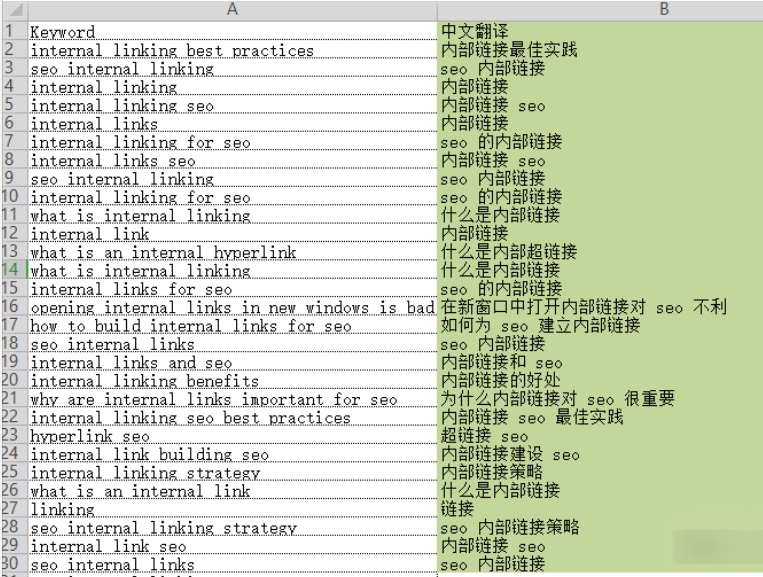Click cell 'what is internal linking' in row 11
This screenshot has width=763, height=577.
(x=232, y=215)
